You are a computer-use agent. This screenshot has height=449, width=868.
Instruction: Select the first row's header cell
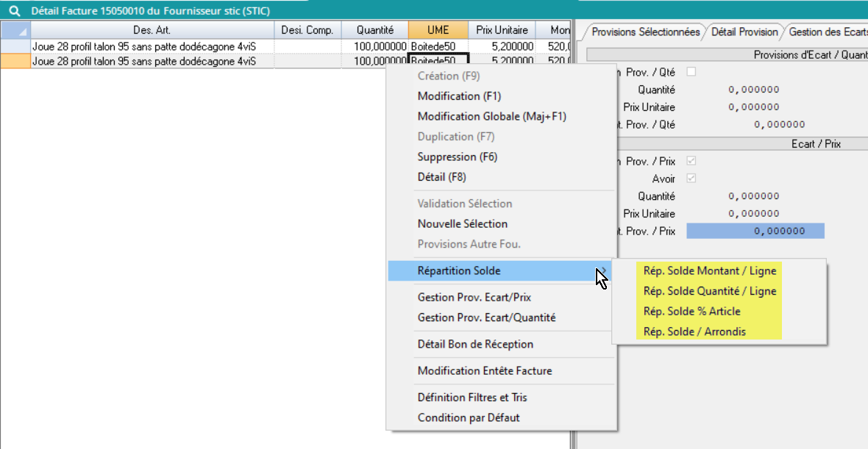point(15,46)
